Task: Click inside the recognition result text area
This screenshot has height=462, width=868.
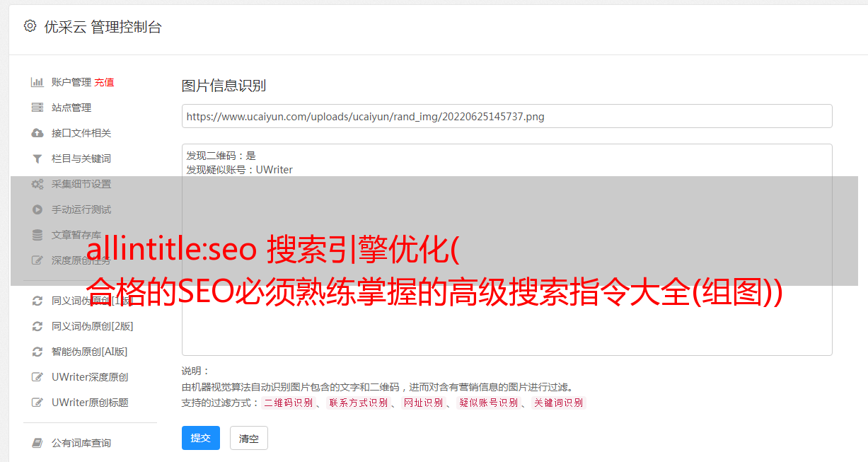Action: pyautogui.click(x=507, y=250)
